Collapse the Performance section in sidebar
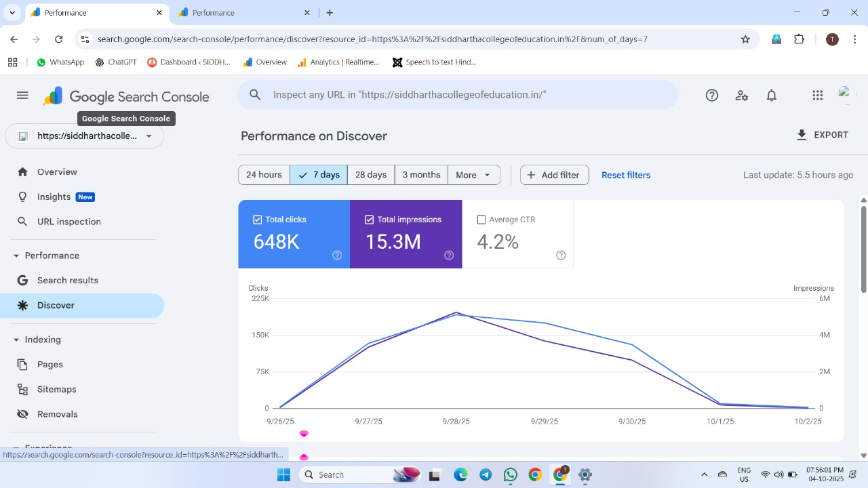Screen dimensions: 868x488 16,256
